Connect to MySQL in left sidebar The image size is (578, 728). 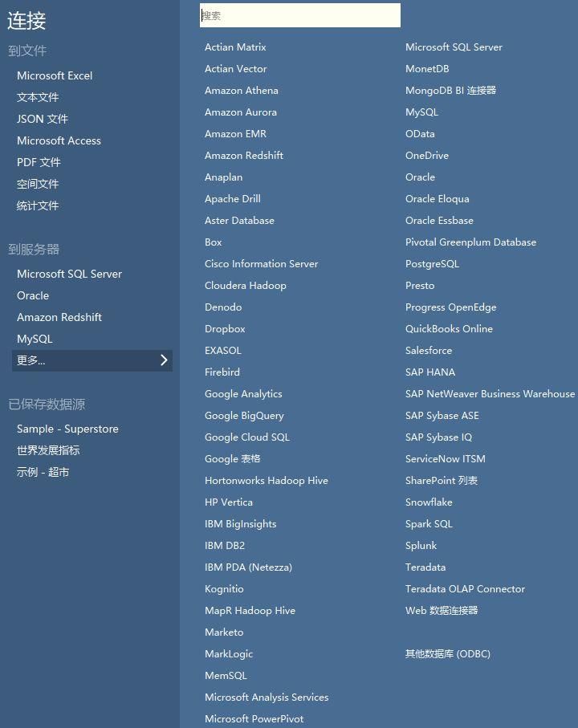35,339
